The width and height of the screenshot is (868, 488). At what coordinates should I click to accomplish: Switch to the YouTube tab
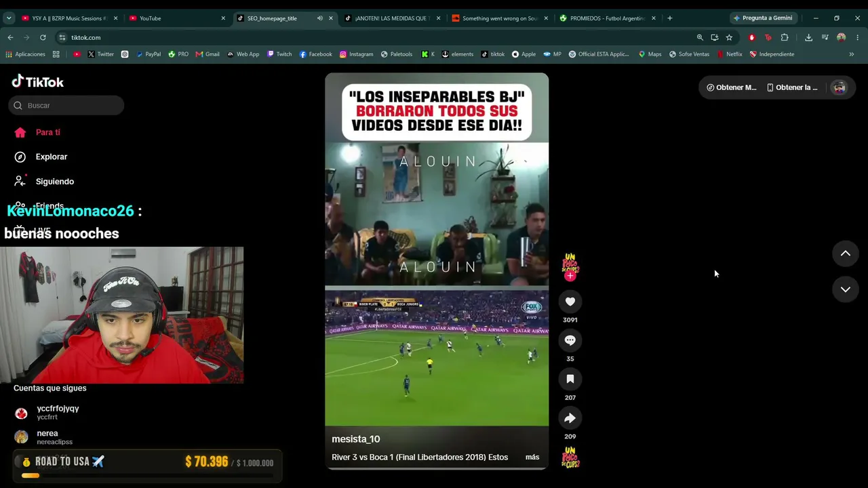pos(177,18)
